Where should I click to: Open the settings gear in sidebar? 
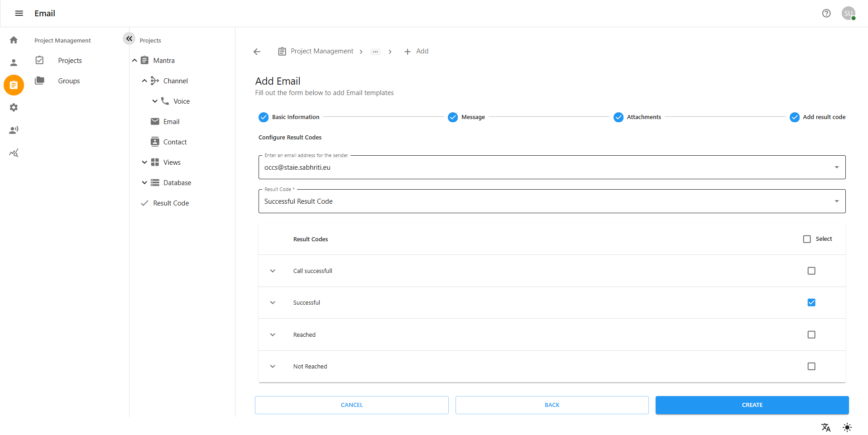coord(14,108)
